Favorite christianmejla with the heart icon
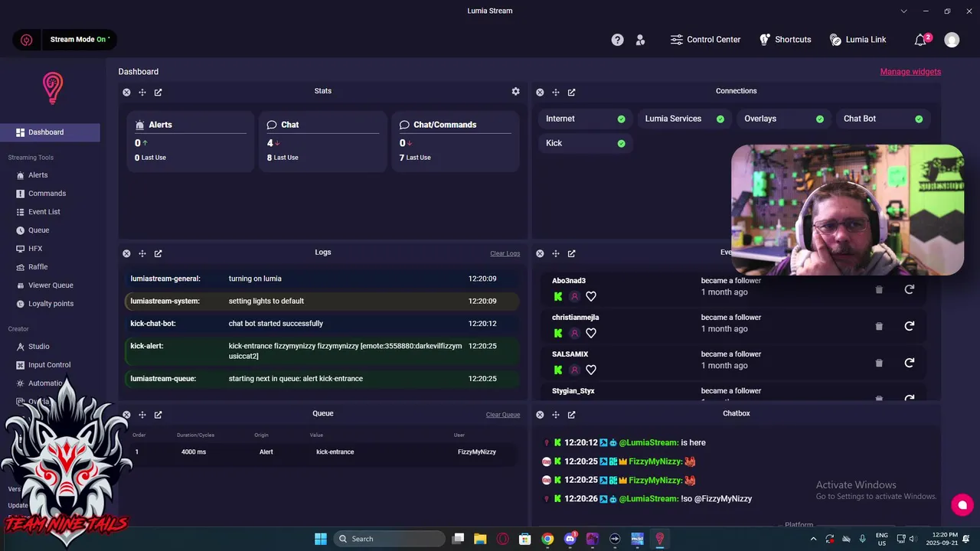The width and height of the screenshot is (980, 551). click(x=591, y=333)
